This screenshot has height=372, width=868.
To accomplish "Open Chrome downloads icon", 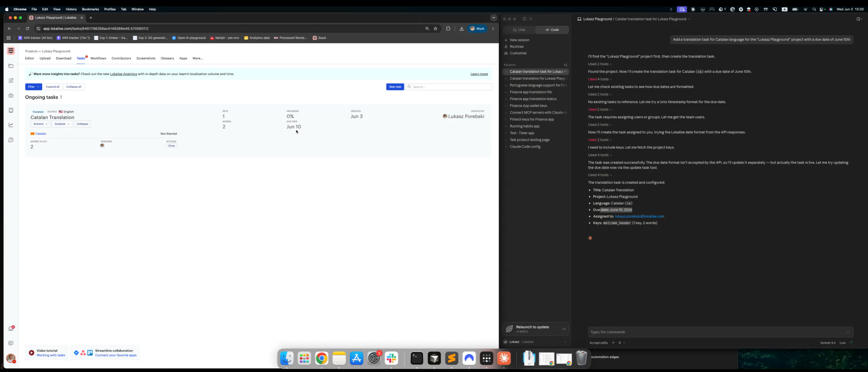I will 461,29.
